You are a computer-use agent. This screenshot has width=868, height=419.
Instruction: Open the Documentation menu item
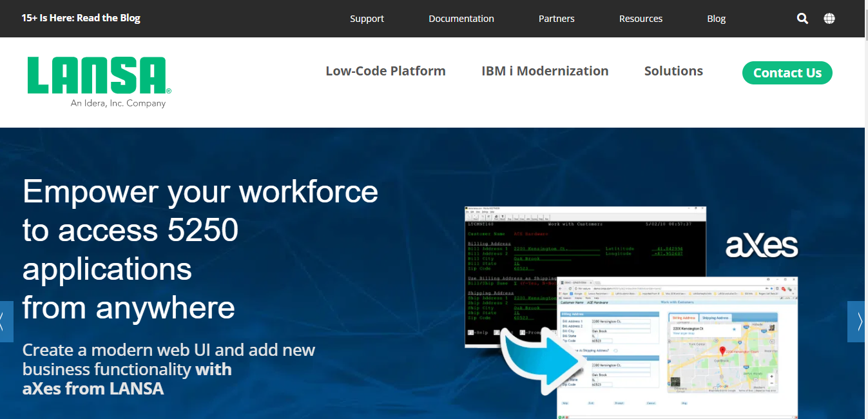pyautogui.click(x=461, y=19)
